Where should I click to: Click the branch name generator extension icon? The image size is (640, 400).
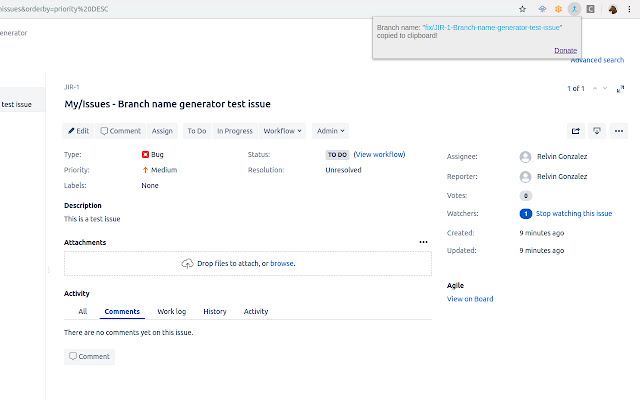pos(574,8)
